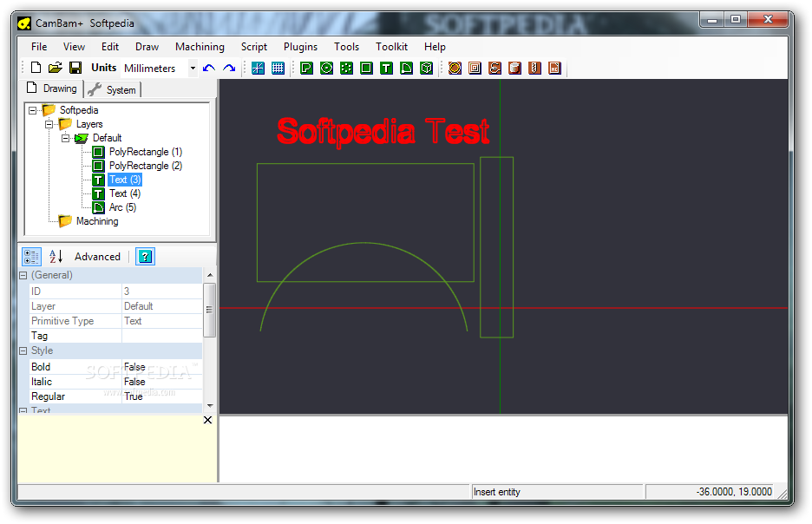Add a Pocket machining operation
The height and width of the screenshot is (524, 812).
click(475, 68)
